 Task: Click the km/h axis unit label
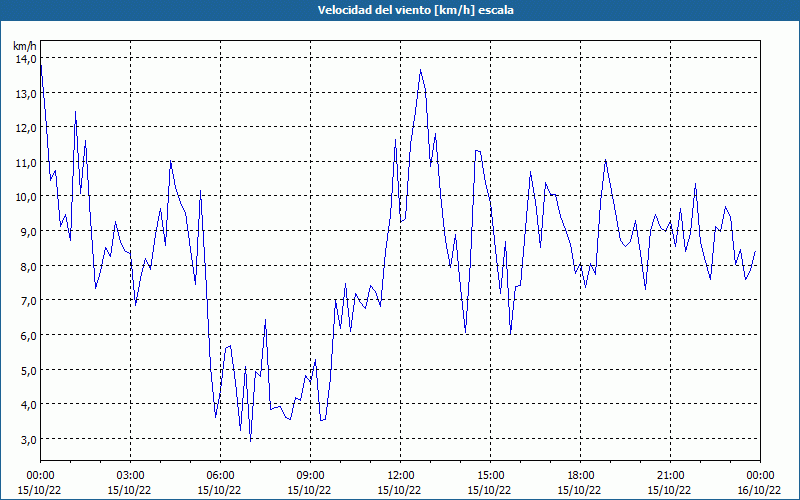[x=25, y=46]
